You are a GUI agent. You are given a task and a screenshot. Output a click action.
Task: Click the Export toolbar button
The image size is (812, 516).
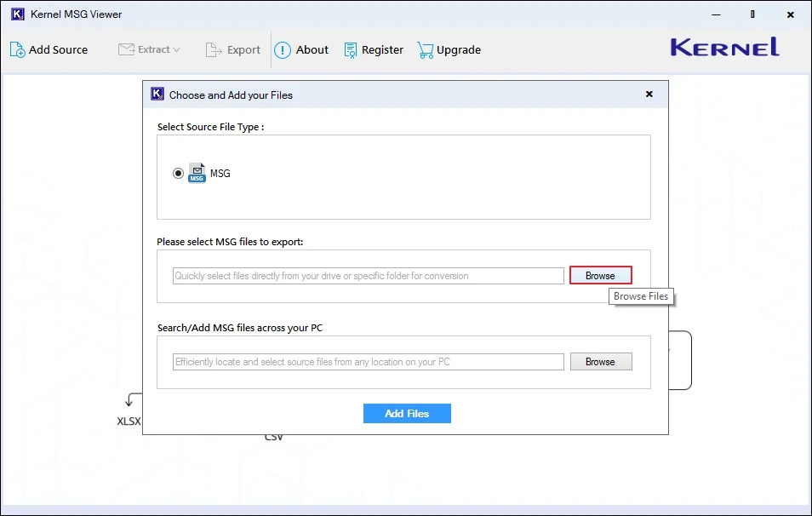233,49
